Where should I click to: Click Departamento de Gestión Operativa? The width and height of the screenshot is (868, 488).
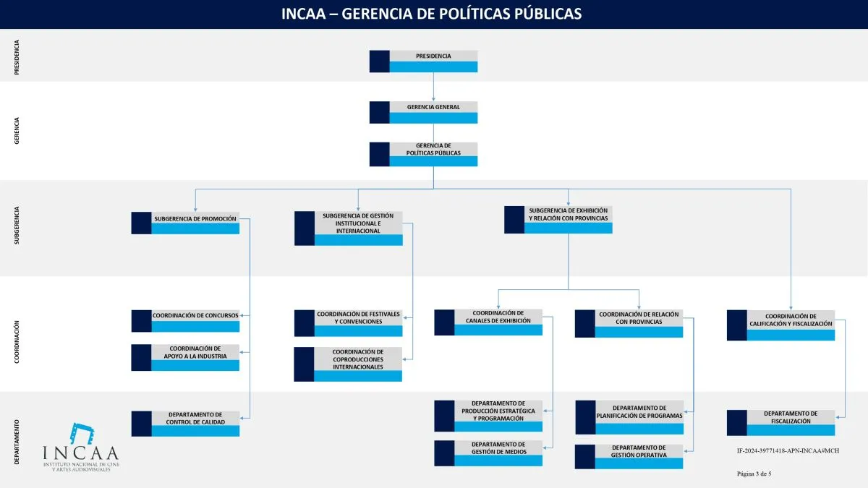(x=629, y=456)
